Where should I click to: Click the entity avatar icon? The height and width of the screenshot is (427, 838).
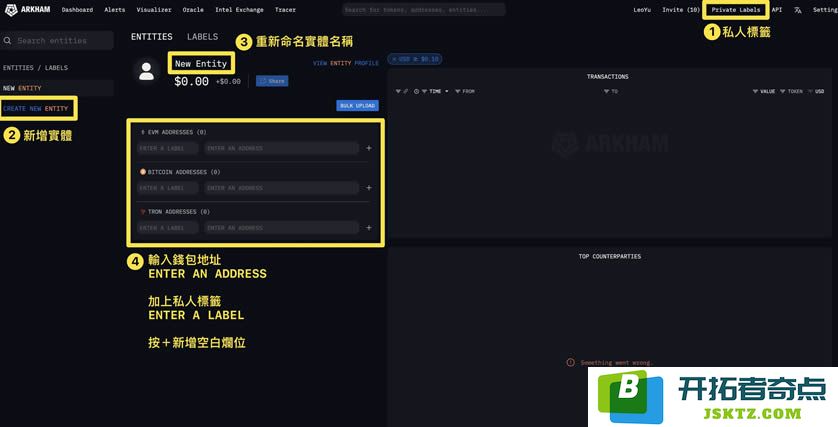point(146,71)
